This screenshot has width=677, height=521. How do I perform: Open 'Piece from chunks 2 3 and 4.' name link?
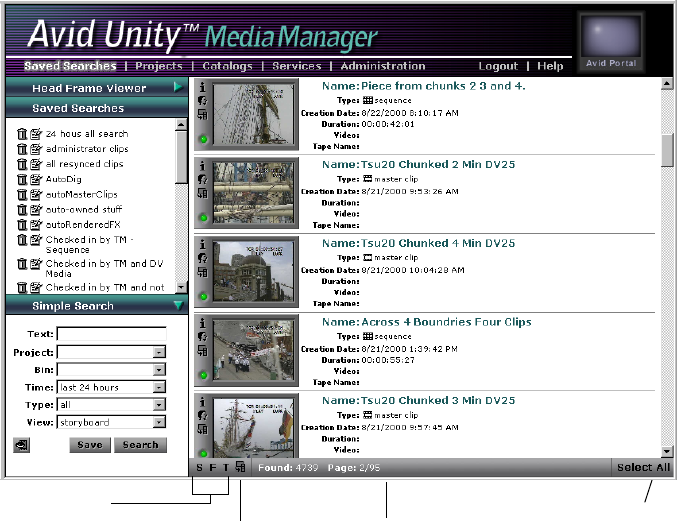click(x=443, y=86)
